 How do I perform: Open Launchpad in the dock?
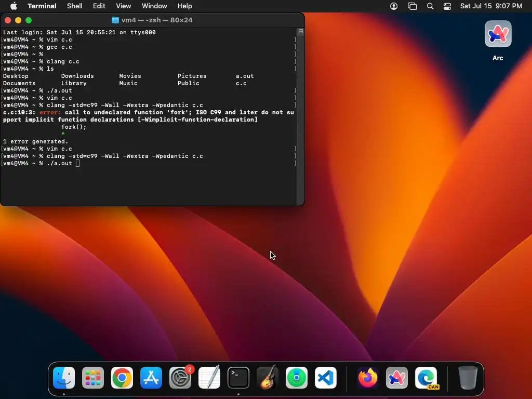point(93,378)
